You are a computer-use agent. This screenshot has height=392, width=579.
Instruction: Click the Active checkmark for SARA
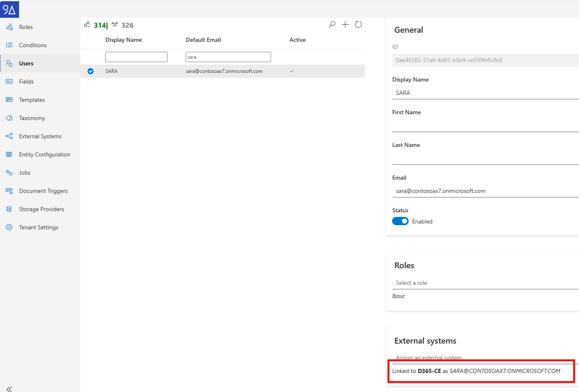(292, 71)
